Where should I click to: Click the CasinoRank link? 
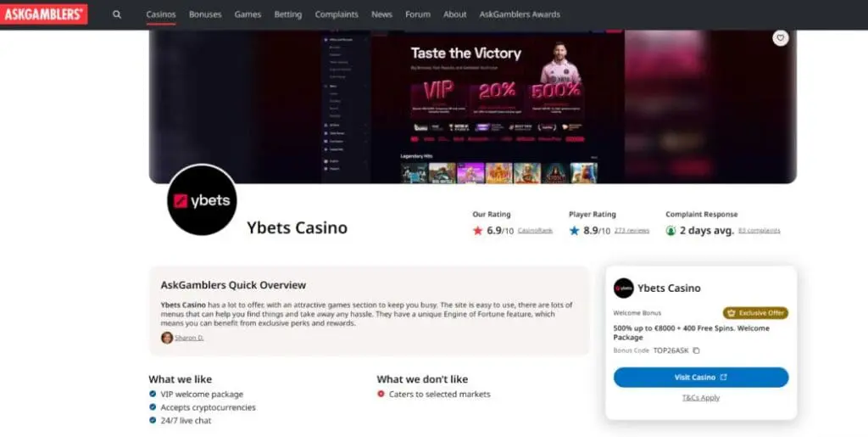pos(536,231)
